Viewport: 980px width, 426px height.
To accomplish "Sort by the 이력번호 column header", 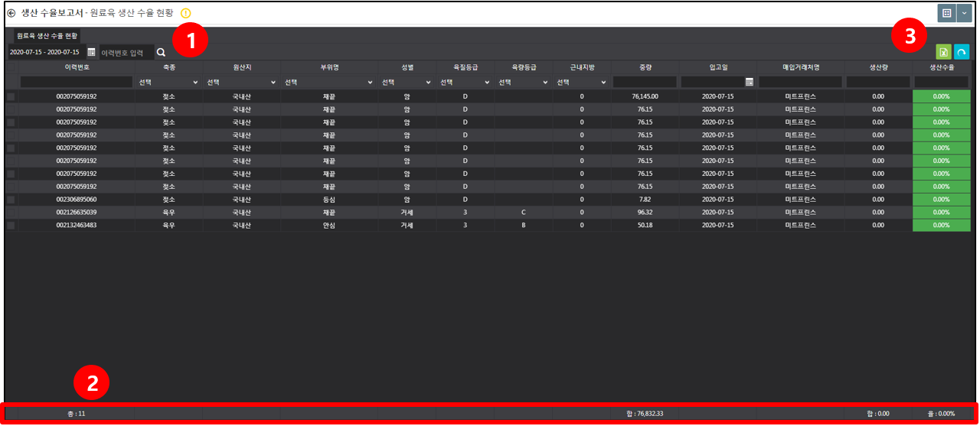I will click(x=77, y=67).
